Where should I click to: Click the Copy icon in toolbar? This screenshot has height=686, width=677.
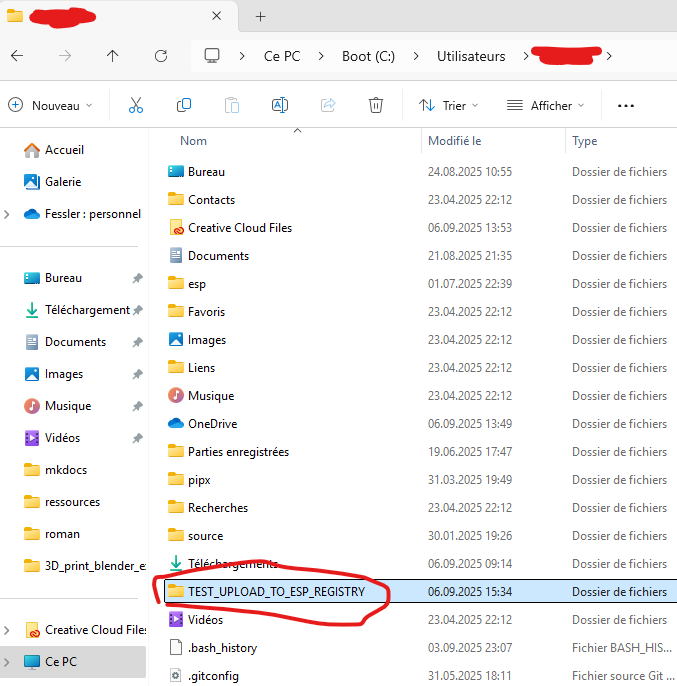pos(184,105)
